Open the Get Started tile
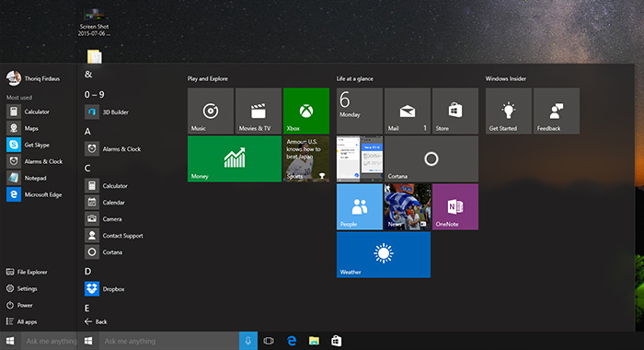 (x=509, y=111)
